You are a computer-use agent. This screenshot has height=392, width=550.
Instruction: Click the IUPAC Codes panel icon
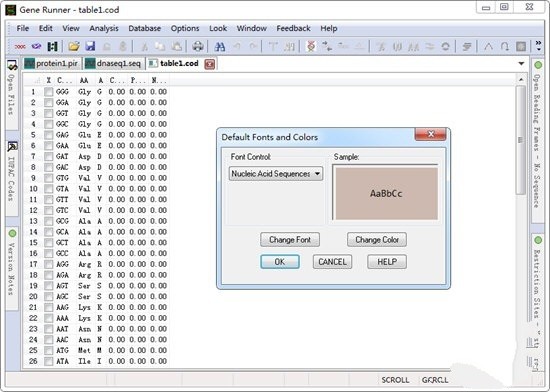(x=12, y=146)
